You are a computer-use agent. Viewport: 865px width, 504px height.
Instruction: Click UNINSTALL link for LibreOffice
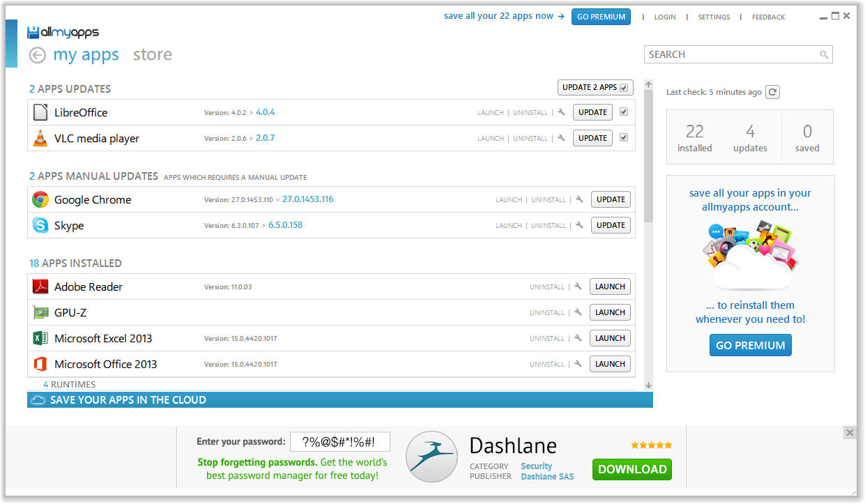pyautogui.click(x=530, y=113)
